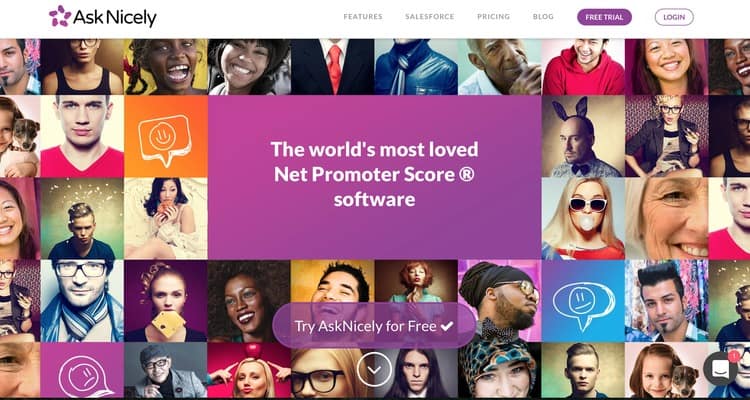Click Try AskNicely for Free button
The image size is (750, 400).
click(374, 326)
